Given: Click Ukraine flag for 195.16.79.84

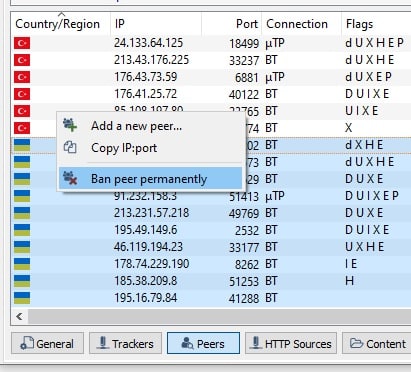Looking at the screenshot, I should pos(22,298).
